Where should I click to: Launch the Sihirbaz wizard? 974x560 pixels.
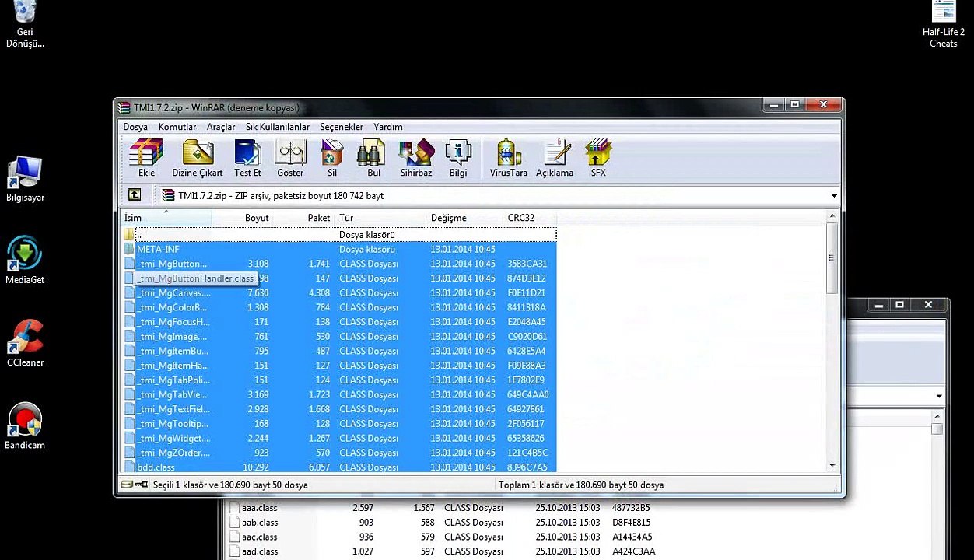click(416, 158)
